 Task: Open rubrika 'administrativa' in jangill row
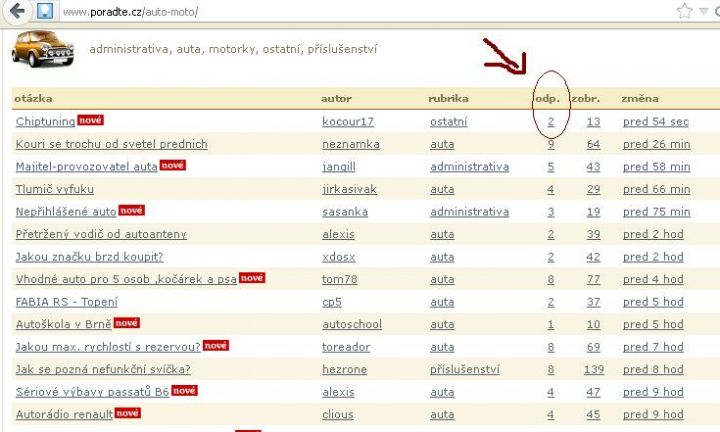click(469, 167)
